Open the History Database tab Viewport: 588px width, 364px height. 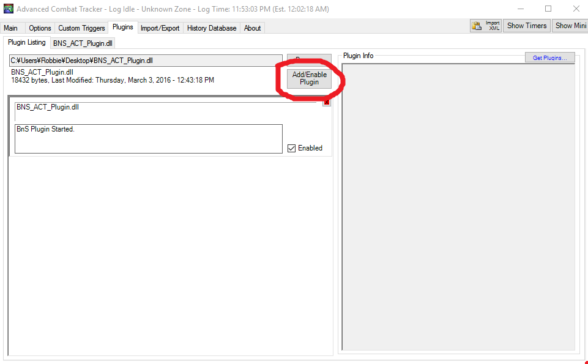[x=211, y=28]
